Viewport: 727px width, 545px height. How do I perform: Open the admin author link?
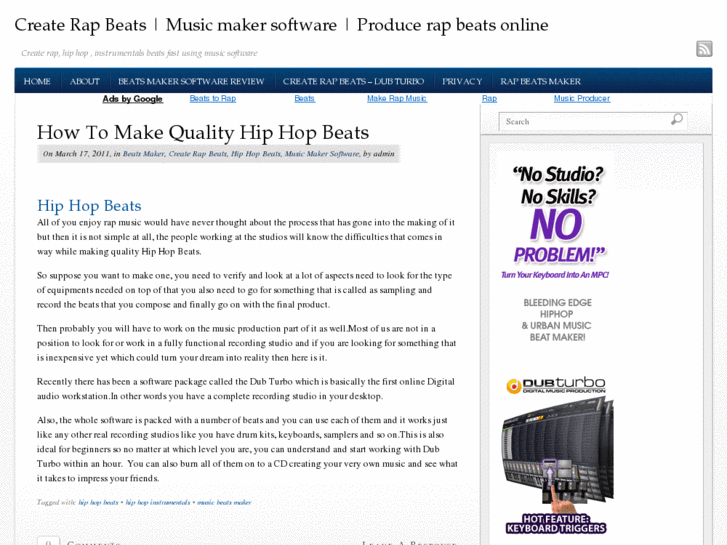pyautogui.click(x=384, y=154)
